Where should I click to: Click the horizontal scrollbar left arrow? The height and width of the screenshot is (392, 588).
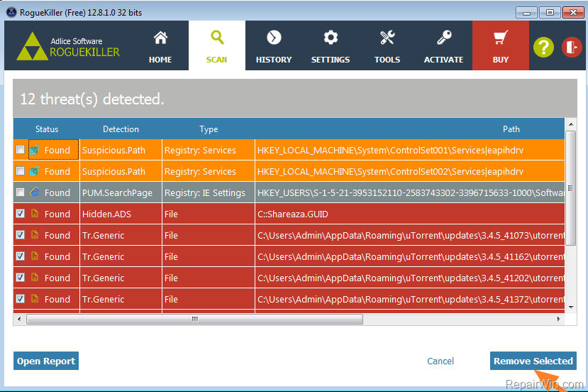(x=19, y=319)
